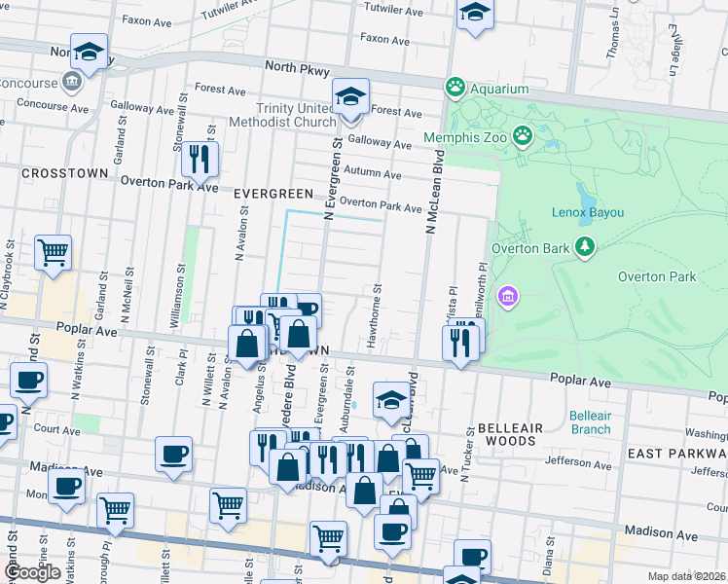
Task: Click the EVERGREEN neighborhood label
Action: (x=273, y=194)
